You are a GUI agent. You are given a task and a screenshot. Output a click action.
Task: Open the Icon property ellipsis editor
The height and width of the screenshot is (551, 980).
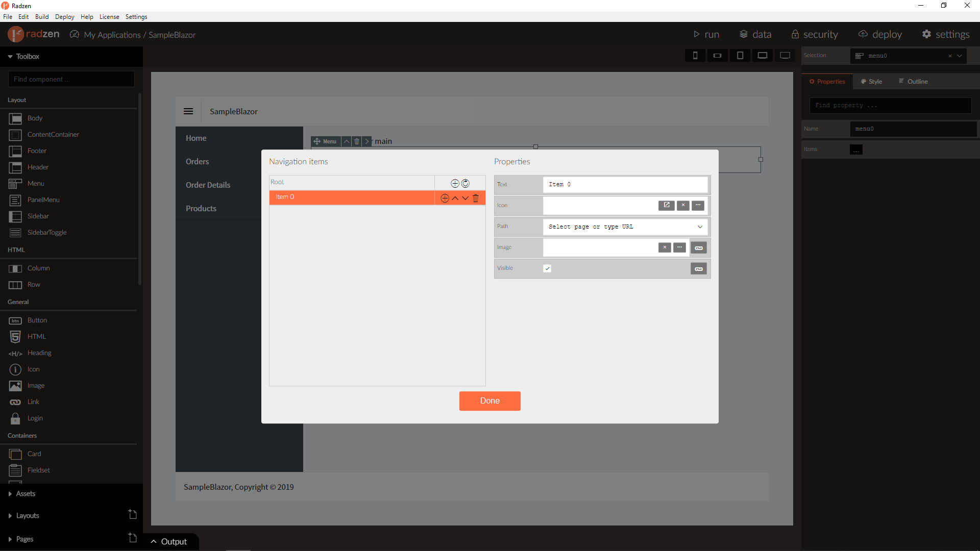[698, 205]
